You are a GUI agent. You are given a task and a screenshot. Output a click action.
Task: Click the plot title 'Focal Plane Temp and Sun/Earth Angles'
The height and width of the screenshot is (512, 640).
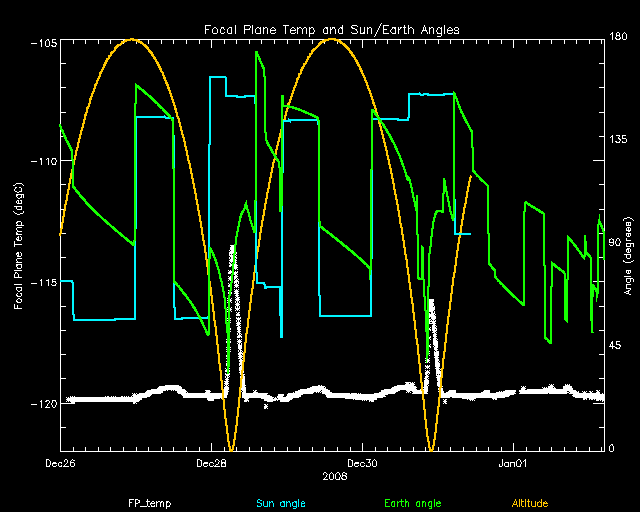coord(332,29)
